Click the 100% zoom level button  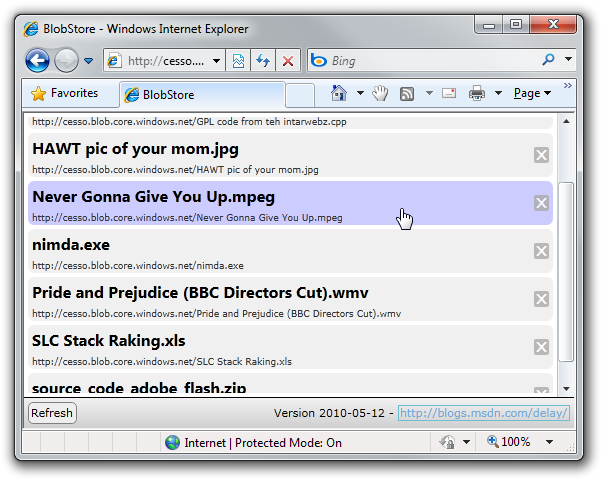pos(508,442)
